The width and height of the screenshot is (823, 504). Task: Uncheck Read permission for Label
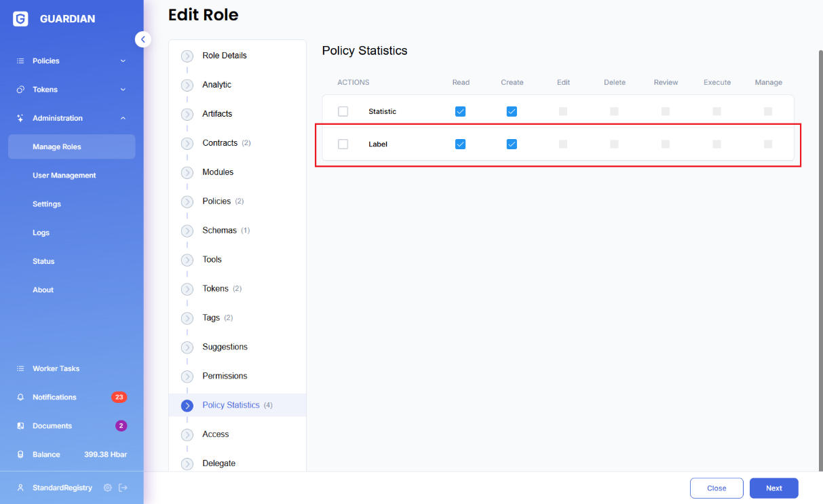(461, 144)
